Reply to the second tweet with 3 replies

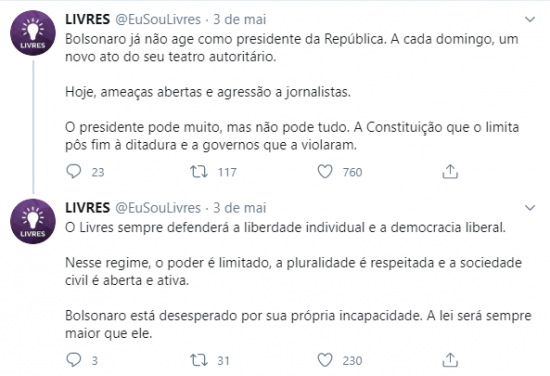tap(74, 360)
